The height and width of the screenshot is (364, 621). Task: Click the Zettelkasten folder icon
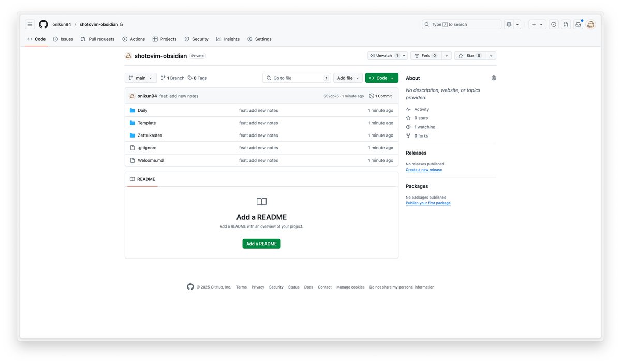(x=132, y=135)
